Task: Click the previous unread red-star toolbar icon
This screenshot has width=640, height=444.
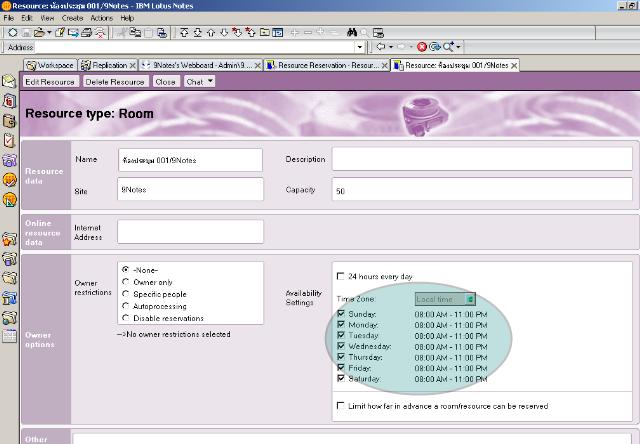Action: point(250,33)
